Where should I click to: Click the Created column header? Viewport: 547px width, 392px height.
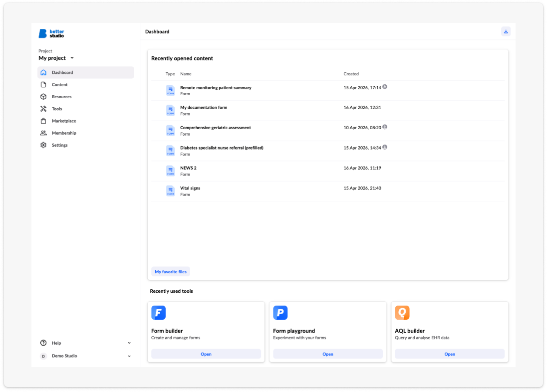click(351, 74)
